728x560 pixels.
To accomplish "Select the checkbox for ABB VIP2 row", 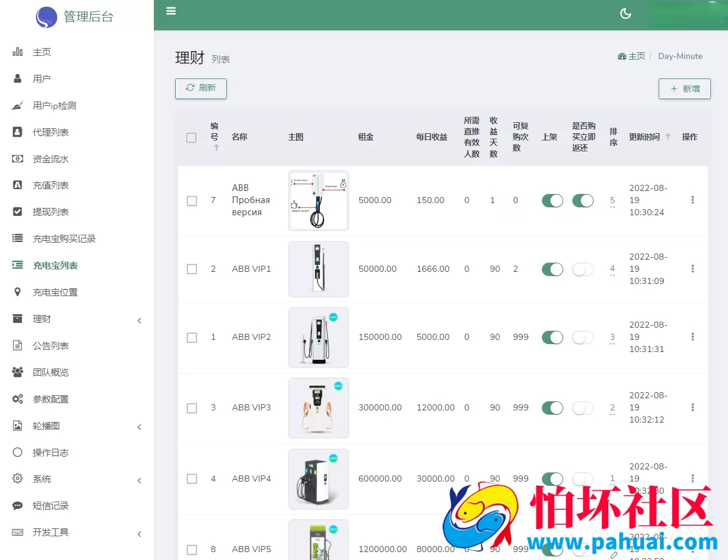I will pos(192,337).
